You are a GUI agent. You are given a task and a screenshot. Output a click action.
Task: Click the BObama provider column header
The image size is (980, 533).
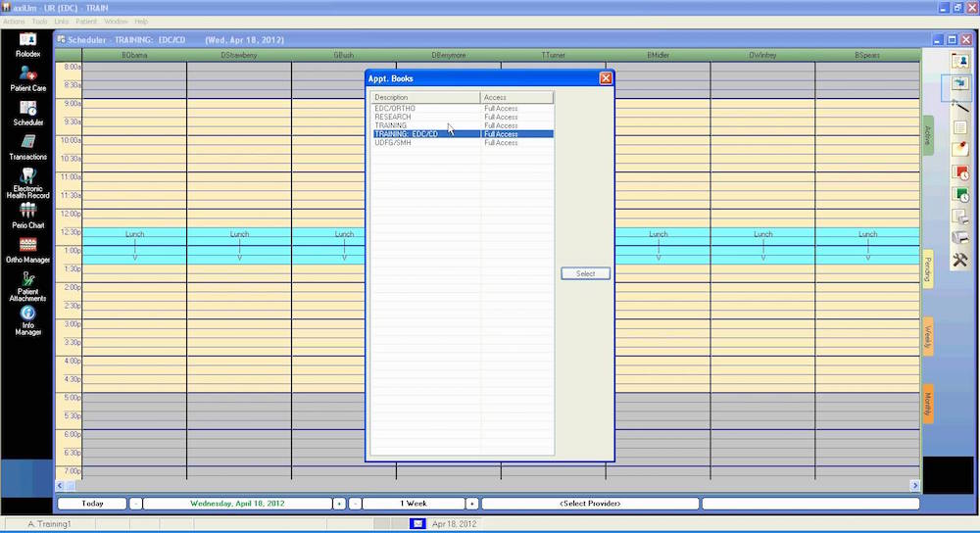(134, 55)
